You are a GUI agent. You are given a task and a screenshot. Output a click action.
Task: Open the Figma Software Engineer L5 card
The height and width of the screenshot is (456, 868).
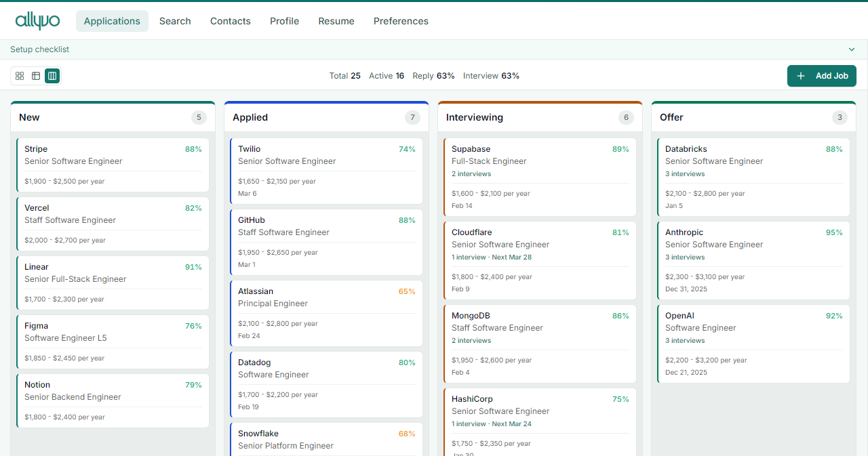[113, 341]
